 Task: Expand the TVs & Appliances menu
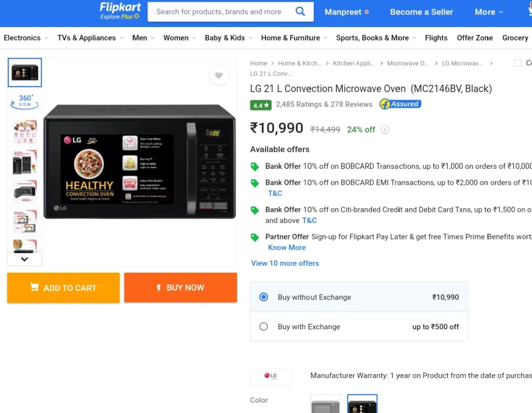tap(90, 38)
